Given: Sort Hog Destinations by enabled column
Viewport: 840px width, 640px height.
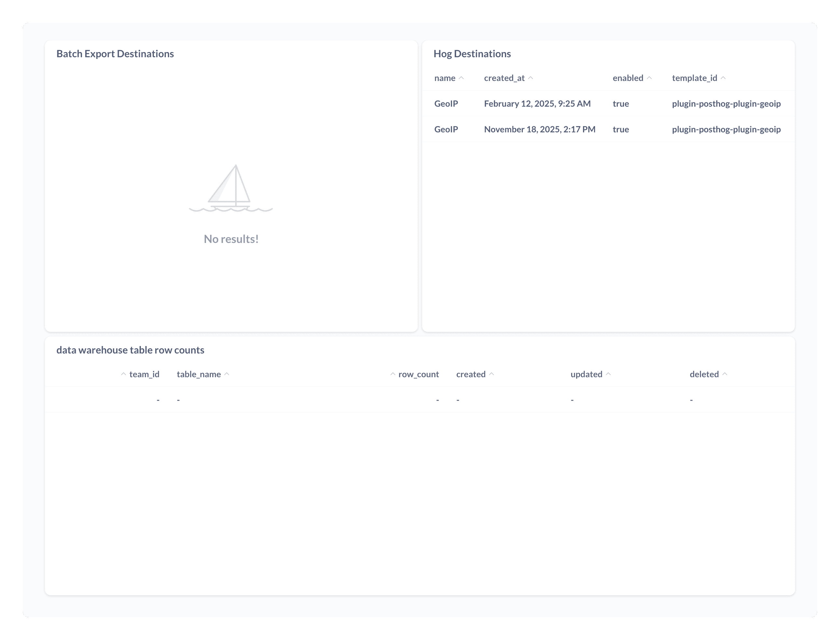Looking at the screenshot, I should pos(627,78).
